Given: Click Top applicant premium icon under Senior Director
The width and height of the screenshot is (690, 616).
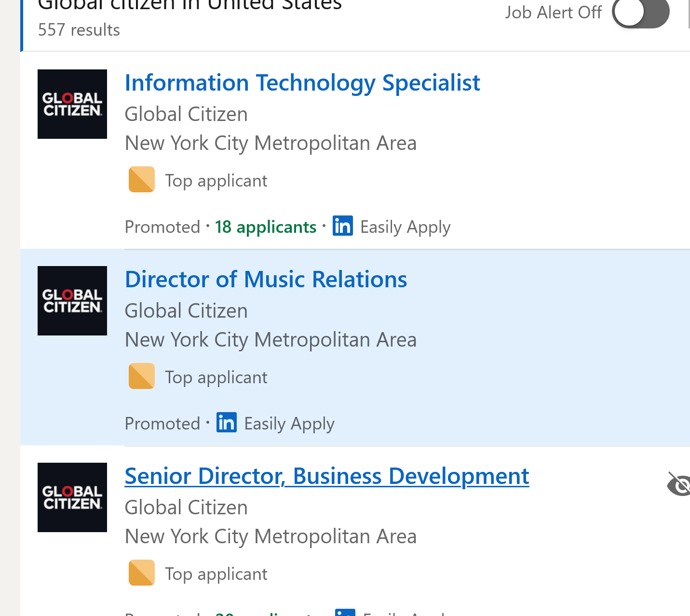Looking at the screenshot, I should tap(142, 573).
